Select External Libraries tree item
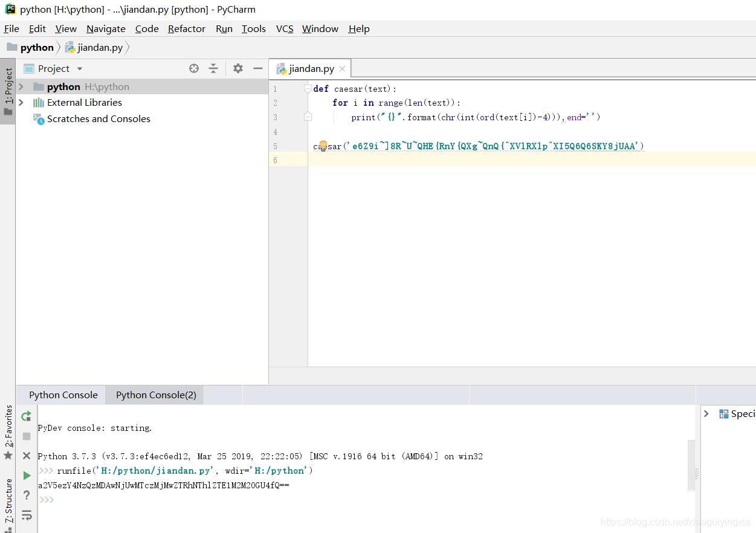Image resolution: width=756 pixels, height=533 pixels. pyautogui.click(x=85, y=102)
